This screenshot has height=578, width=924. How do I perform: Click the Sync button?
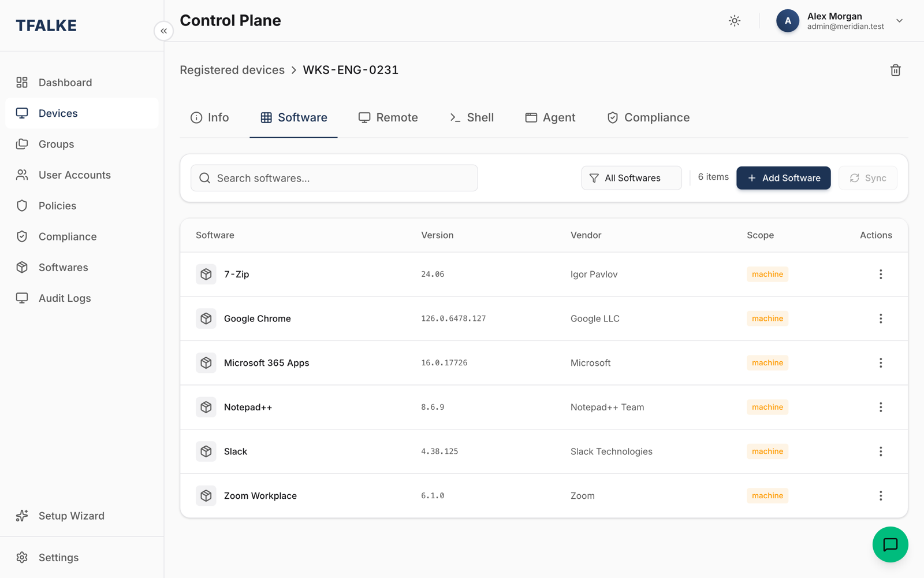point(868,178)
